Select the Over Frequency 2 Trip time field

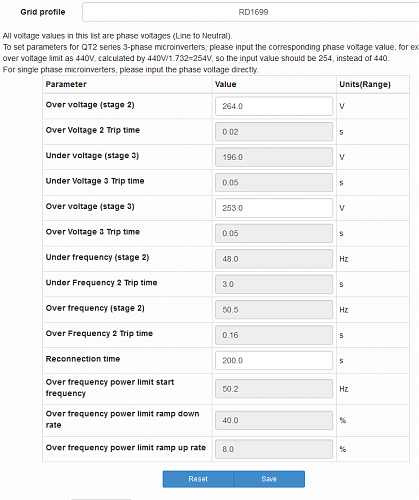click(x=274, y=335)
